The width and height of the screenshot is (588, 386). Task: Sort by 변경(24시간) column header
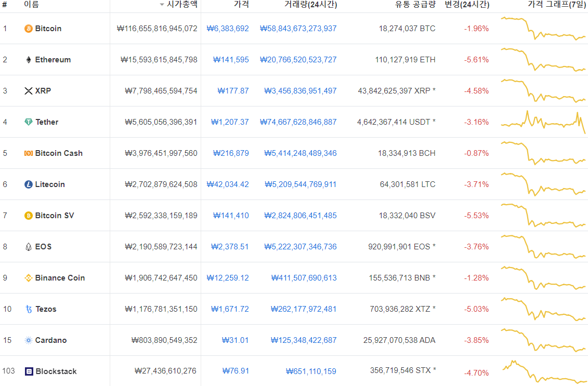[x=467, y=5]
